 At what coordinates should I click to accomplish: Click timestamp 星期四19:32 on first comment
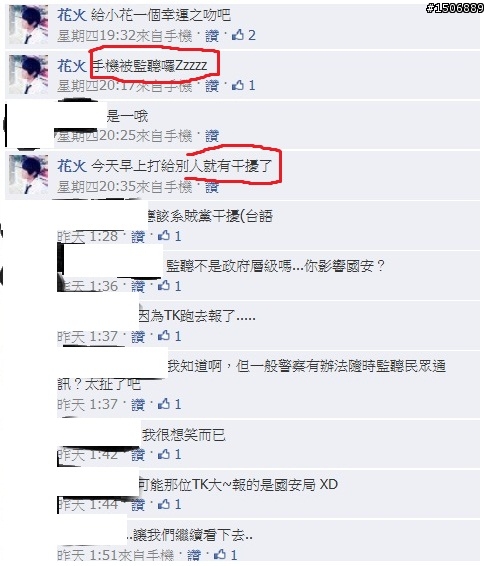click(97, 35)
